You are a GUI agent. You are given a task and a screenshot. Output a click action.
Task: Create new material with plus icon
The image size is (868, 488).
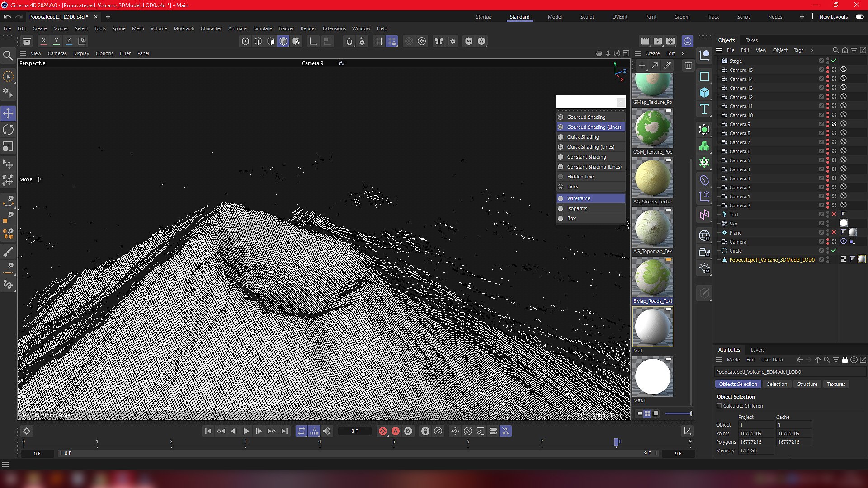pyautogui.click(x=642, y=66)
